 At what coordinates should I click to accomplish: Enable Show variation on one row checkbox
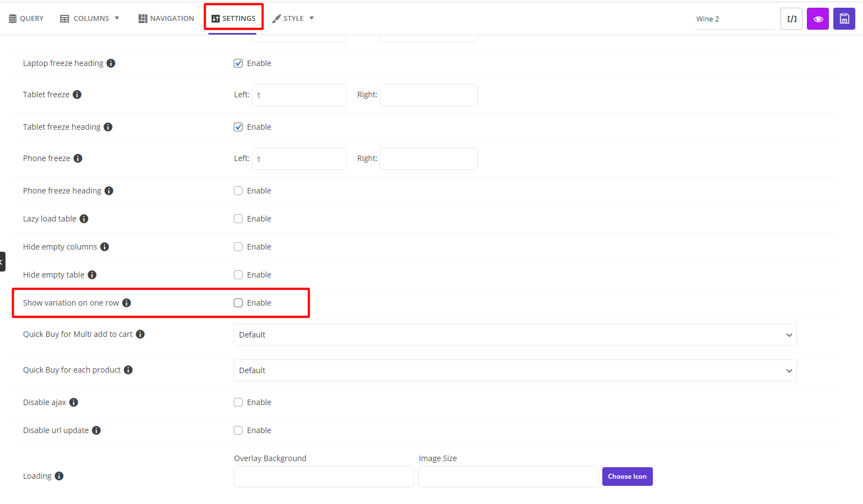[x=238, y=303]
